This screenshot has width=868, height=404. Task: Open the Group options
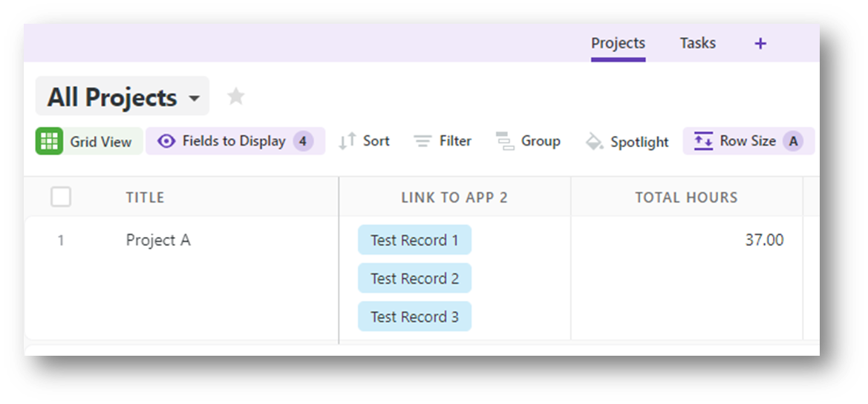(x=527, y=141)
